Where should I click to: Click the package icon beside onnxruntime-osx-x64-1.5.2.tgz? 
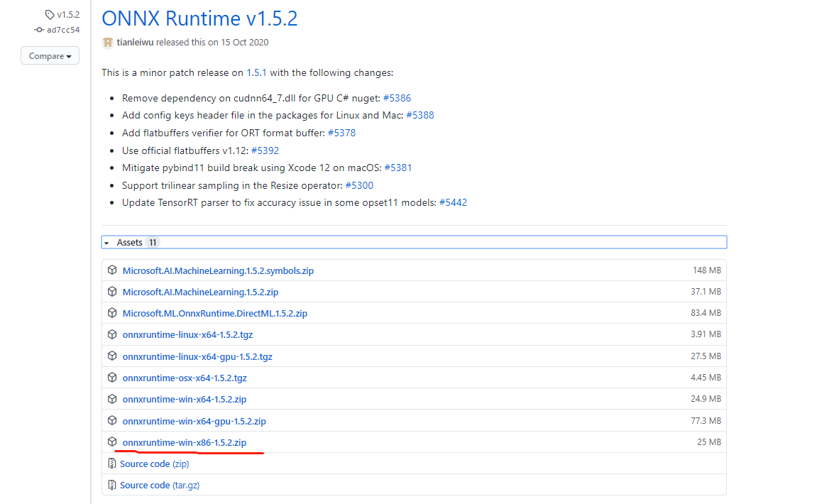point(112,377)
